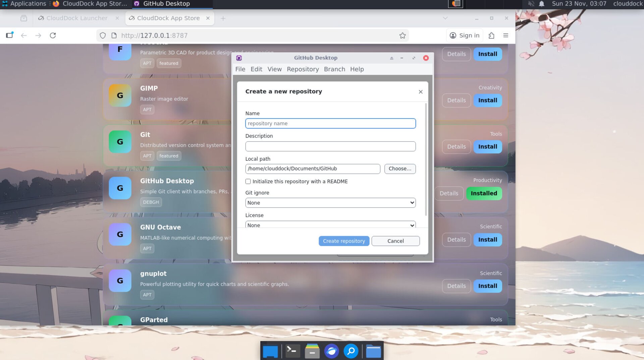Click inside the repository name field
This screenshot has height=360, width=644.
point(330,123)
